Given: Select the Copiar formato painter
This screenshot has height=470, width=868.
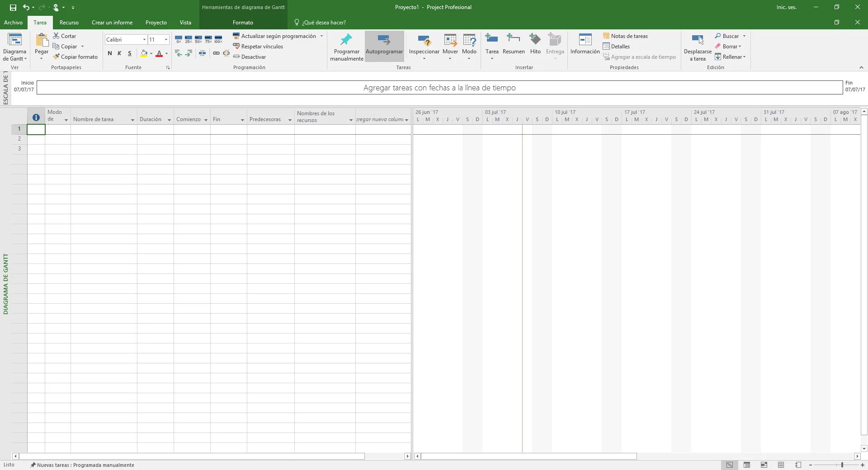Looking at the screenshot, I should coord(75,56).
